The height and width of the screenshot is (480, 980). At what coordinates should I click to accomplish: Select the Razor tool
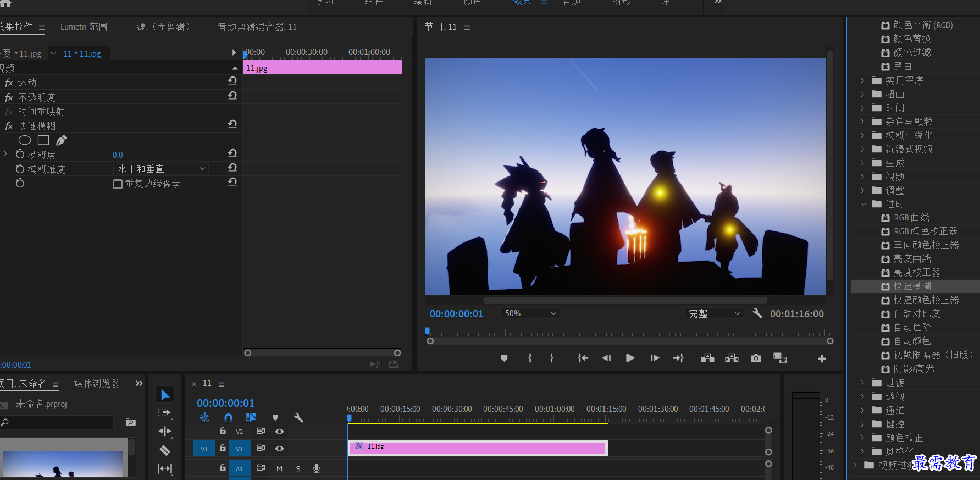pos(165,450)
